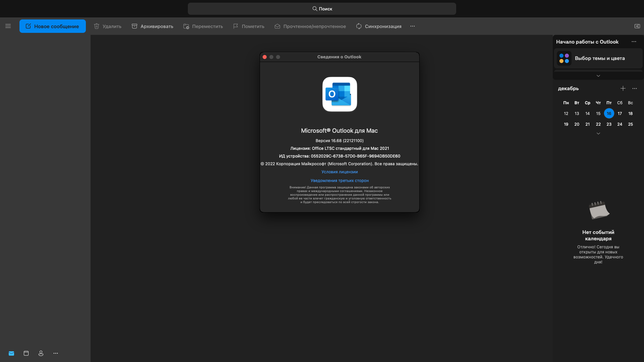This screenshot has height=362, width=644.
Task: Select December 21 in calendar
Action: click(588, 124)
